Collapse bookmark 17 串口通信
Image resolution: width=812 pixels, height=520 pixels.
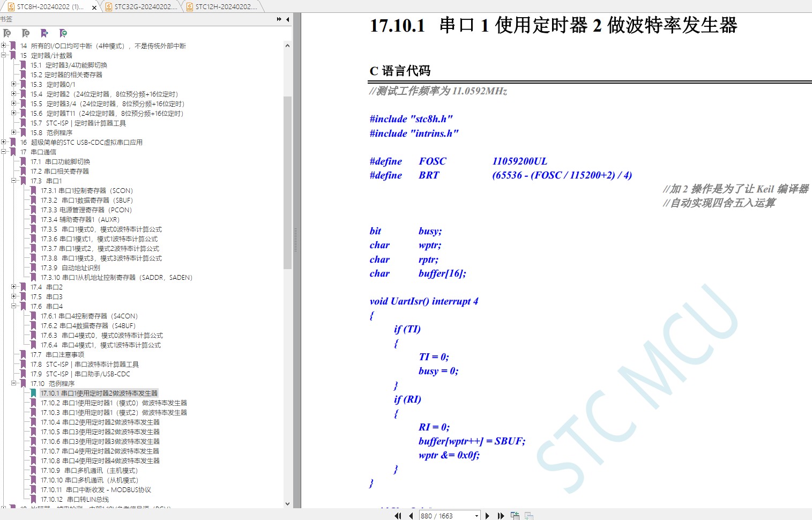click(4, 152)
